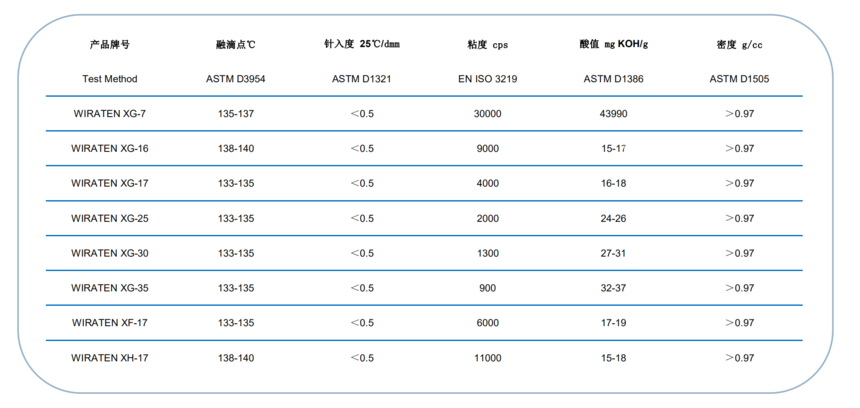Select the 900 viscosity value
Image resolution: width=860 pixels, height=408 pixels.
pos(488,288)
